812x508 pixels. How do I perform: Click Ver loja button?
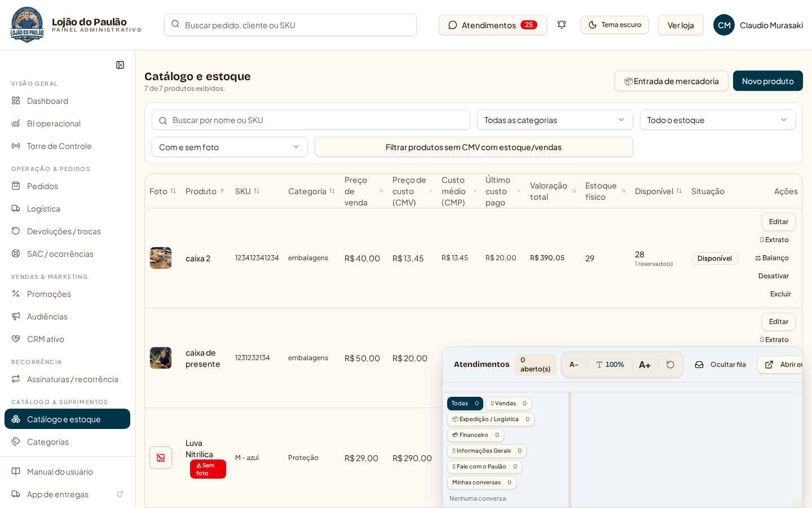coord(681,25)
